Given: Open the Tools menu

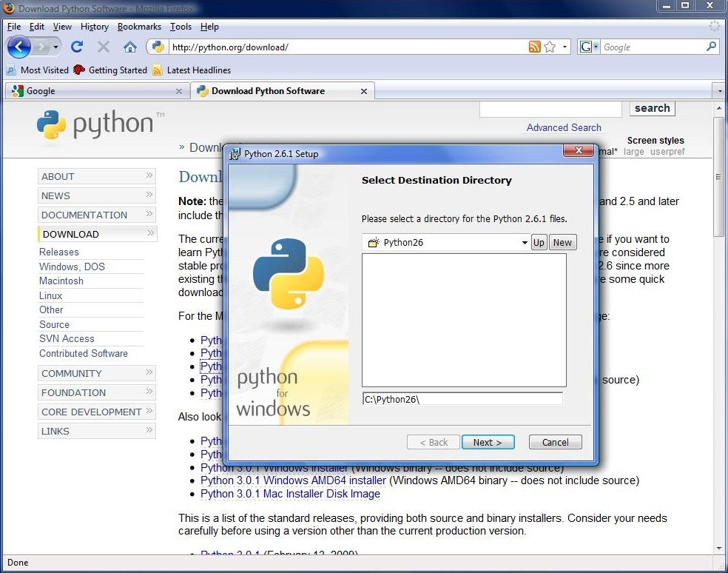Looking at the screenshot, I should tap(181, 27).
